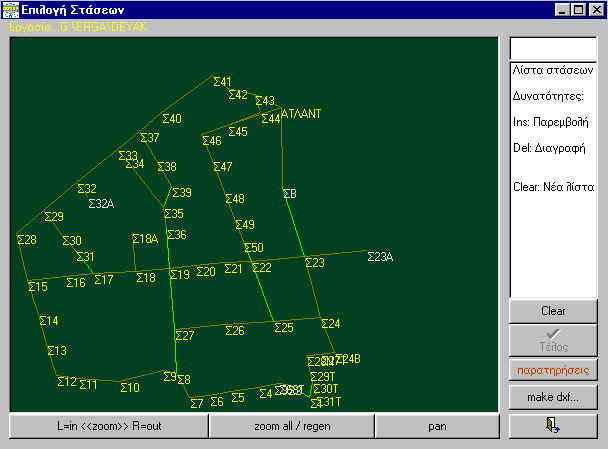Select the ΑΤΛΑΝΤ station label

point(301,114)
